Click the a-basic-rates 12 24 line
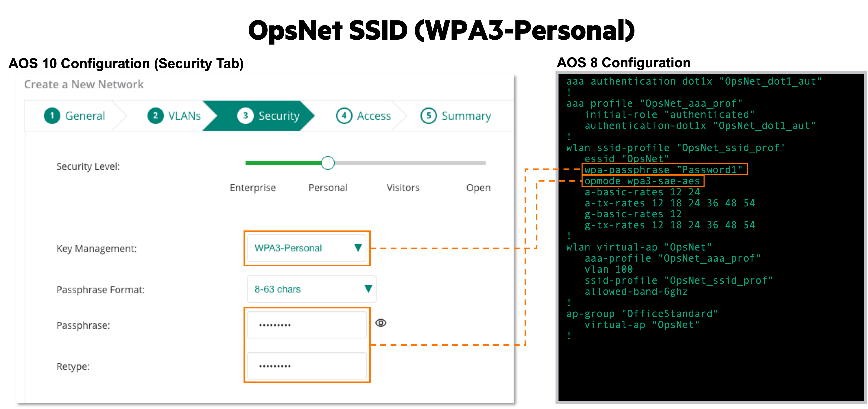This screenshot has height=409, width=868. [x=642, y=192]
